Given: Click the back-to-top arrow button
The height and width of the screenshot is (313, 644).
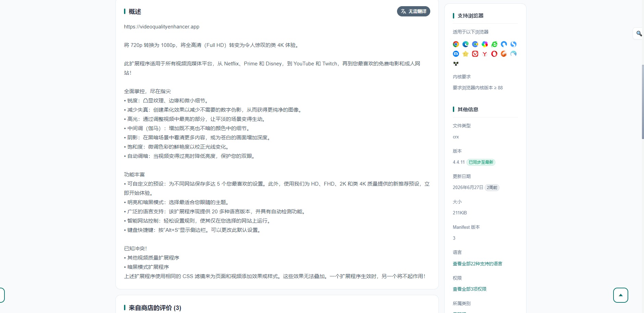Looking at the screenshot, I should [x=621, y=295].
